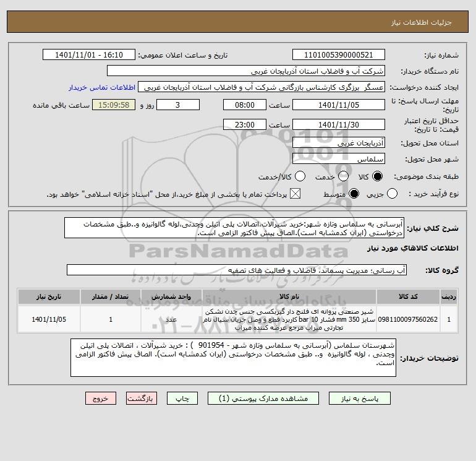This screenshot has height=461, width=476.
Task: Click the بازگشت back button
Action: [x=142, y=399]
